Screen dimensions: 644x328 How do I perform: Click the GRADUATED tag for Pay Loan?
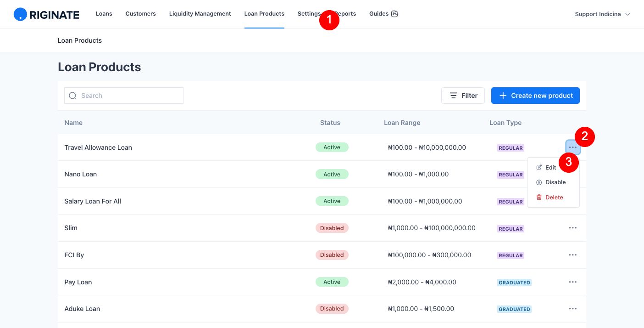pyautogui.click(x=514, y=283)
